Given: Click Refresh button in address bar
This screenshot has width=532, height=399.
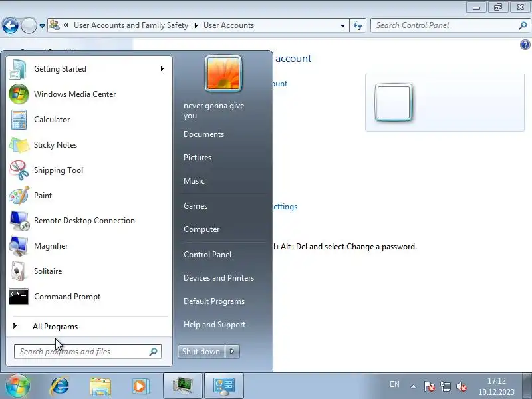Looking at the screenshot, I should (358, 25).
